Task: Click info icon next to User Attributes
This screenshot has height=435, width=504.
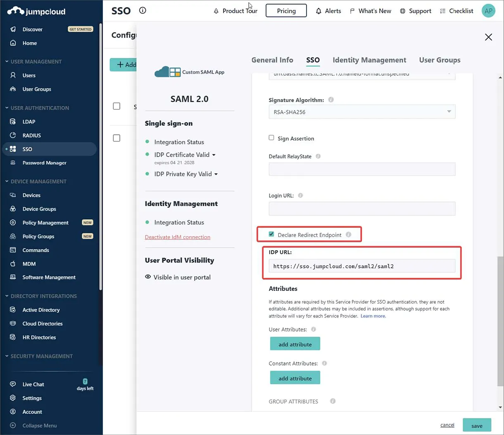Action: coord(314,329)
